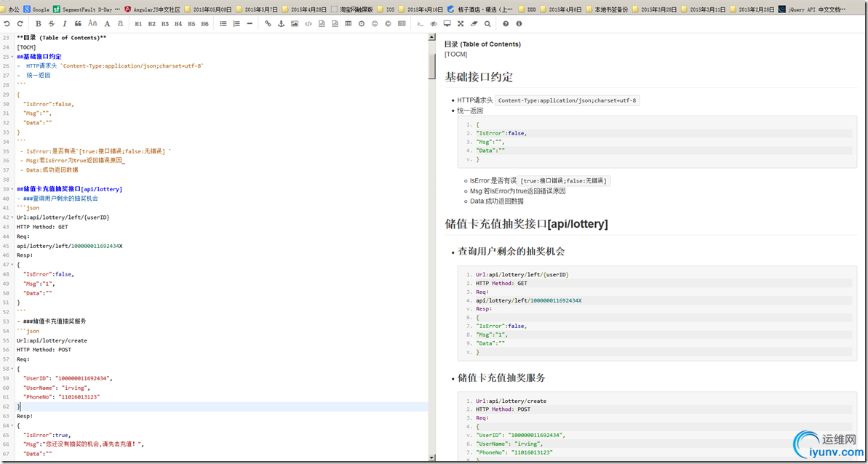This screenshot has height=464, width=868.
Task: Click the 基础接口约定 heading in preview
Action: 479,77
